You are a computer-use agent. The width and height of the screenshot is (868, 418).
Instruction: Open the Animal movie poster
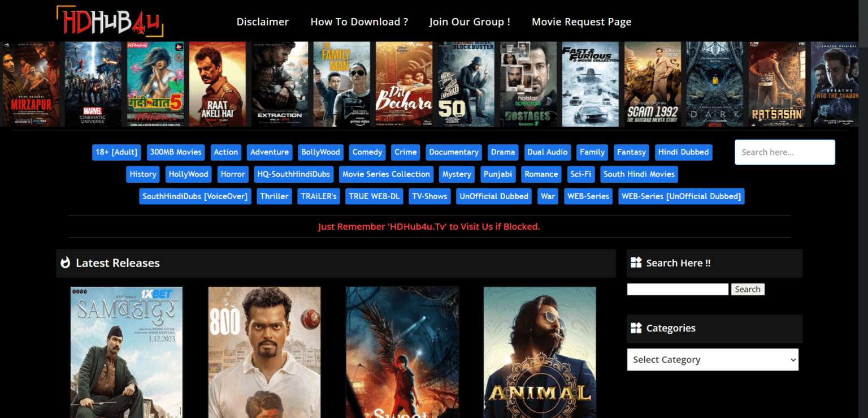(x=540, y=352)
